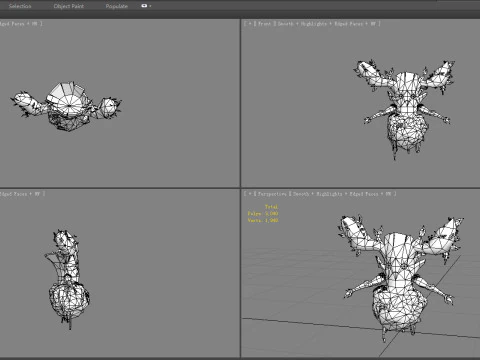Click the ribbon minimize toggle icon

tap(144, 6)
